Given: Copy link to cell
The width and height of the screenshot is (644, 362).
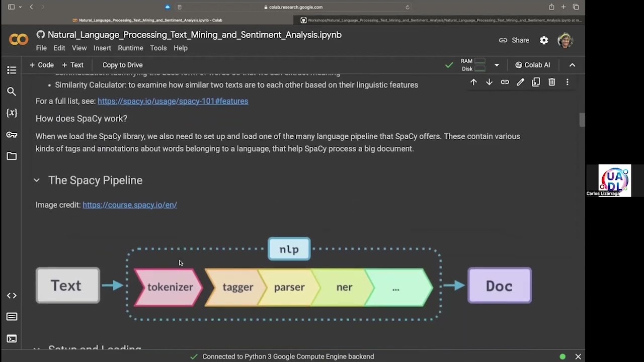Looking at the screenshot, I should coord(505,82).
